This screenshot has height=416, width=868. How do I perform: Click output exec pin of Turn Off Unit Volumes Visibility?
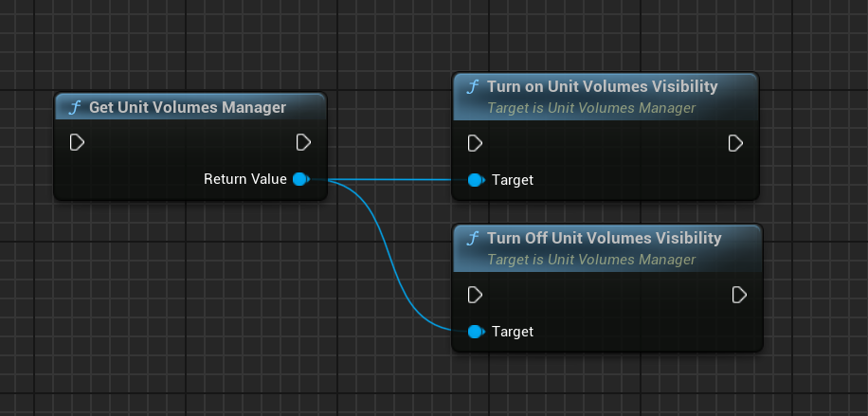739,296
